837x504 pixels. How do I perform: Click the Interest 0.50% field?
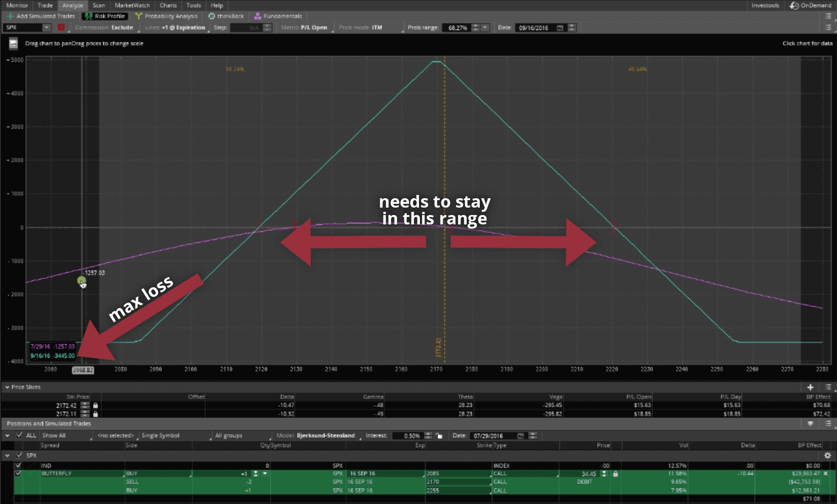407,435
